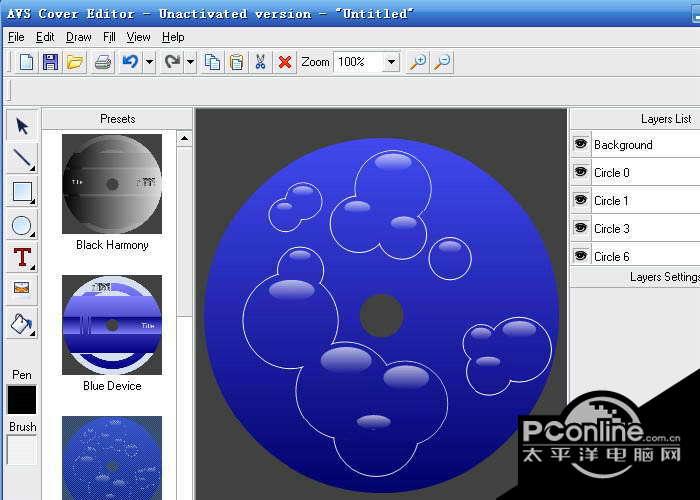
Task: Open the redo history dropdown arrow
Action: tap(191, 62)
